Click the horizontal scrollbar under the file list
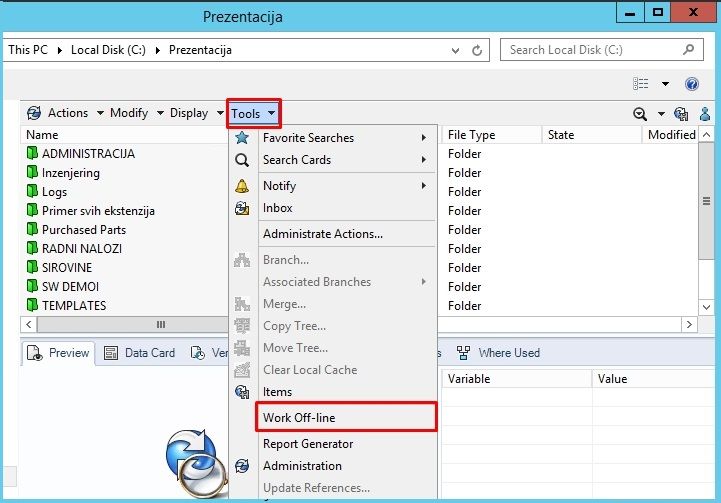Screen dimensions: 721x503 click(x=160, y=325)
